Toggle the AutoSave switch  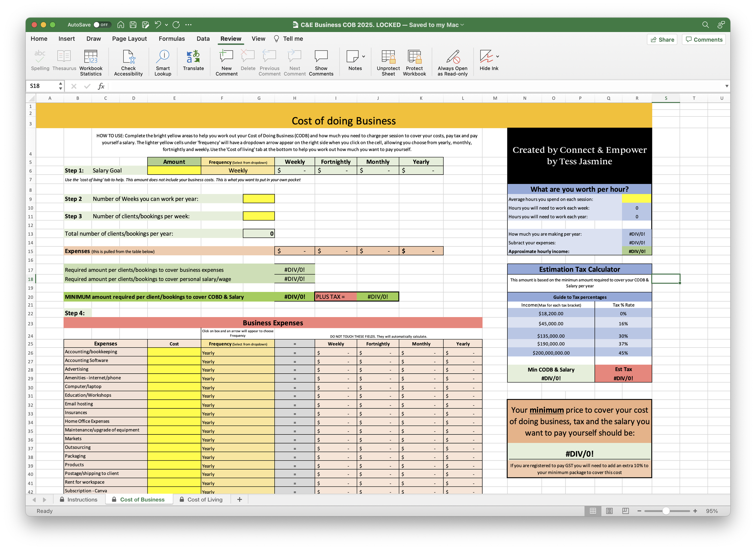point(102,25)
